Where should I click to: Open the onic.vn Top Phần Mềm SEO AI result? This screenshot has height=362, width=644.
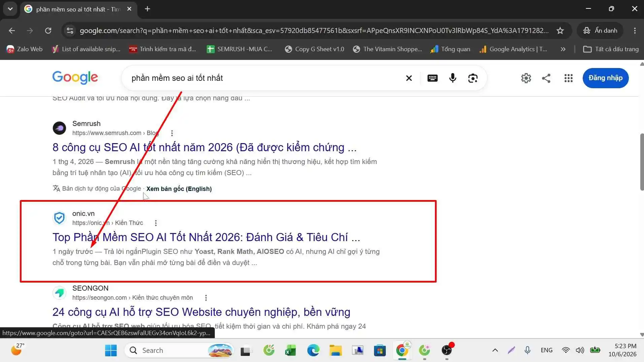(x=206, y=237)
